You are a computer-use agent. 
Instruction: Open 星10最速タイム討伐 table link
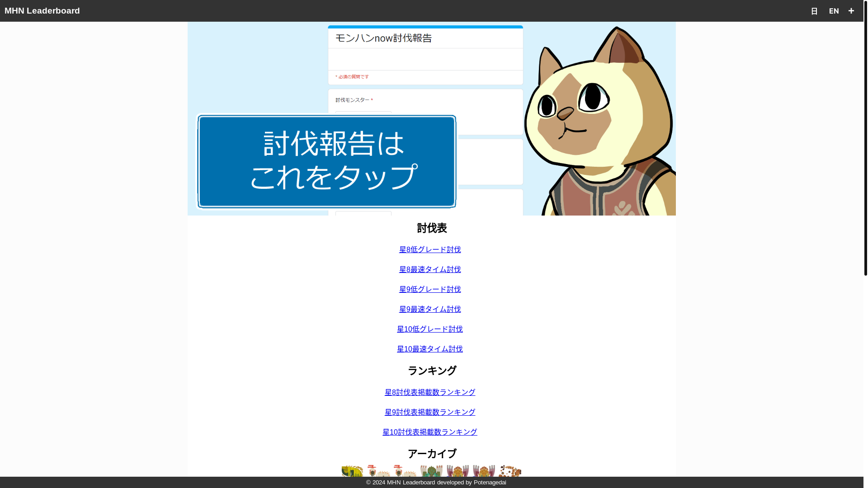430,349
